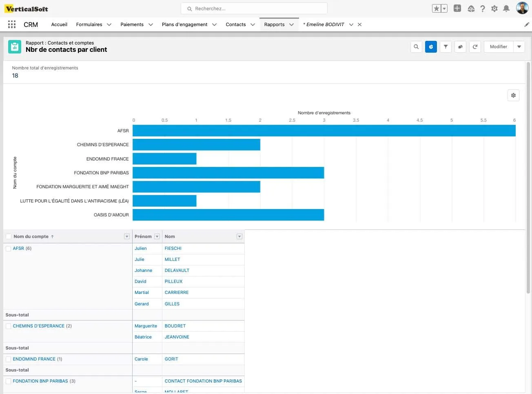Open Salesforce help question mark icon
The height and width of the screenshot is (394, 532).
(x=483, y=9)
